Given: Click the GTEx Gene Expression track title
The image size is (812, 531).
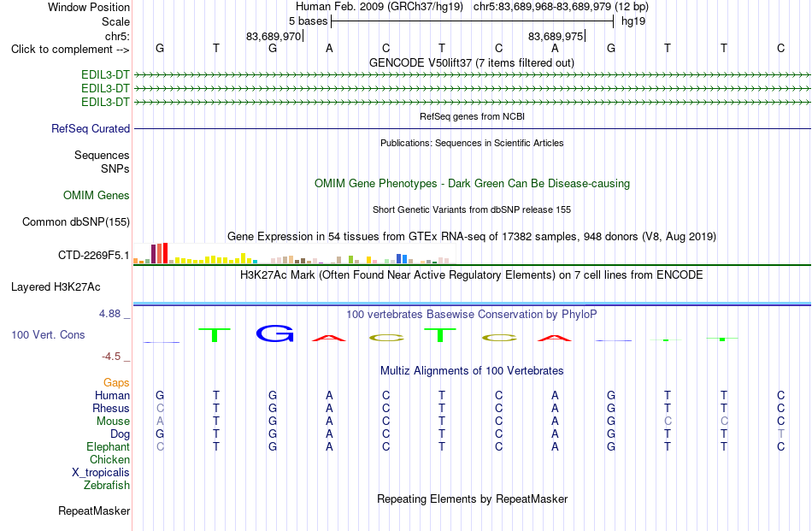Looking at the screenshot, I should point(472,237).
